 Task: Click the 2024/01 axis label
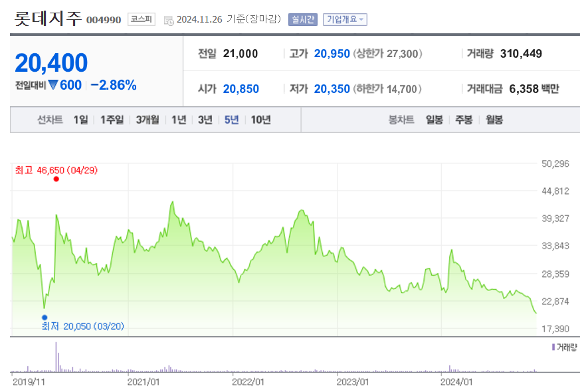tap(457, 381)
